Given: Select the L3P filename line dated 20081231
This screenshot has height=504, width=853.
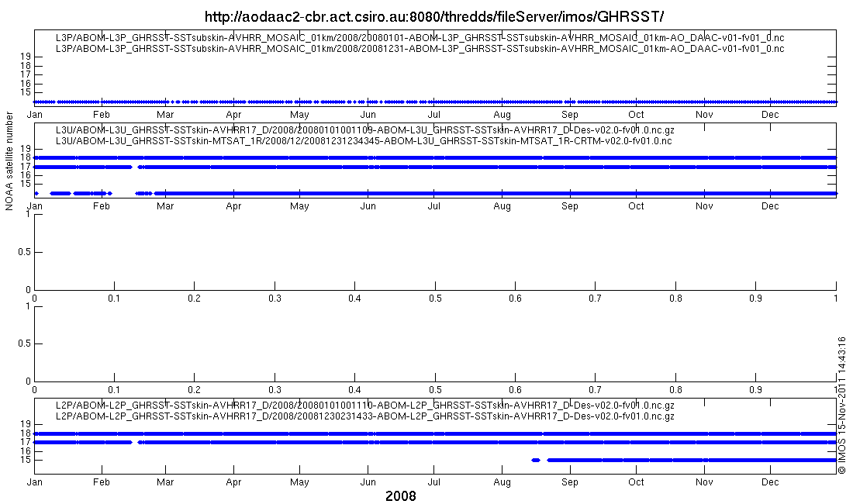Looking at the screenshot, I should 420,48.
